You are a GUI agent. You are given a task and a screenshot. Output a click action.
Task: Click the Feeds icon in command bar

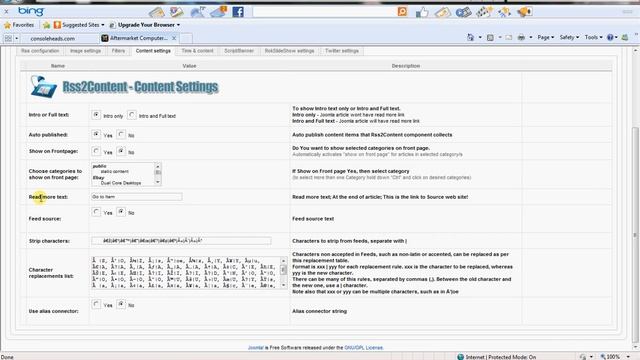coord(490,38)
